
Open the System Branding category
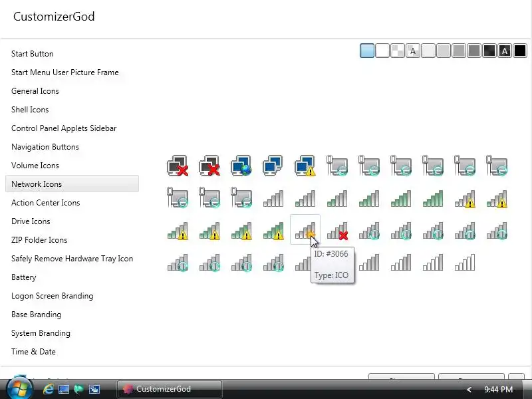tap(41, 333)
